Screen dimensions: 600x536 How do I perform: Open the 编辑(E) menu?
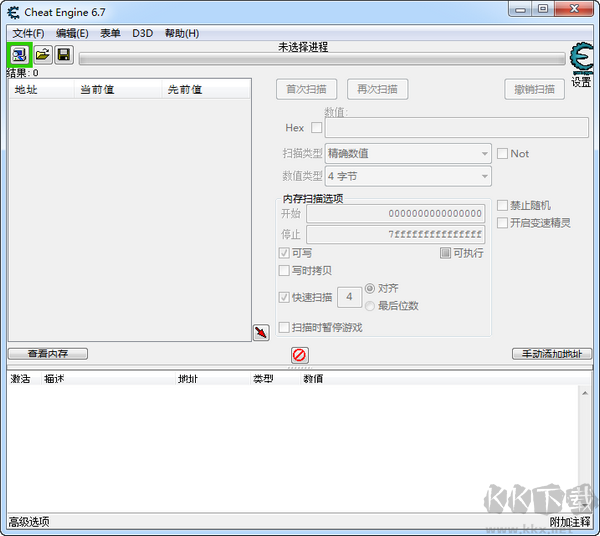(72, 34)
